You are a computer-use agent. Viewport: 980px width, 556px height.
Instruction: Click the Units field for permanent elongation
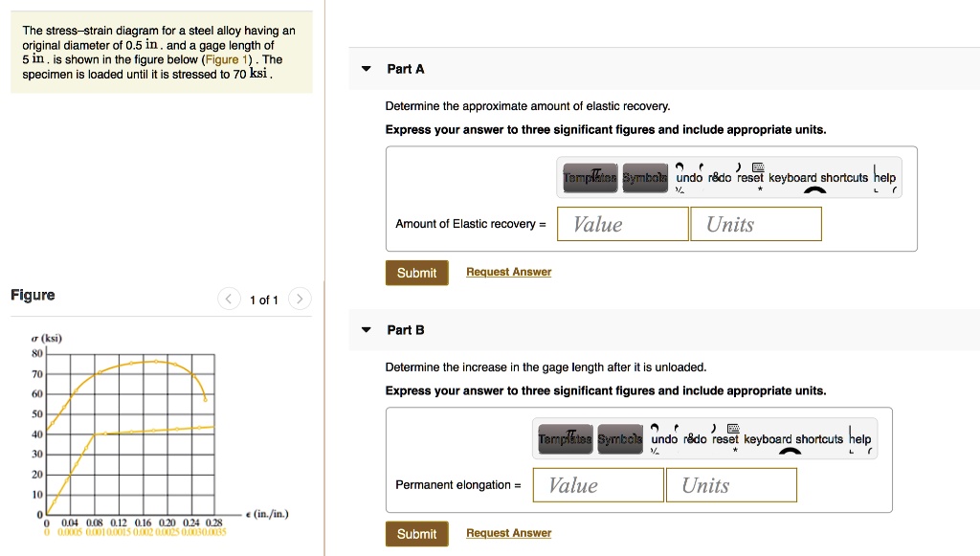[731, 485]
